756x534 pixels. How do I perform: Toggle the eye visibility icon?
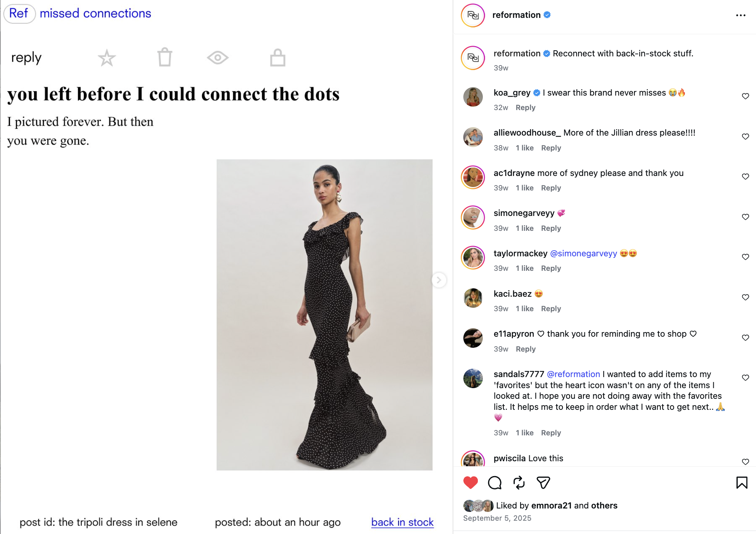coord(218,58)
